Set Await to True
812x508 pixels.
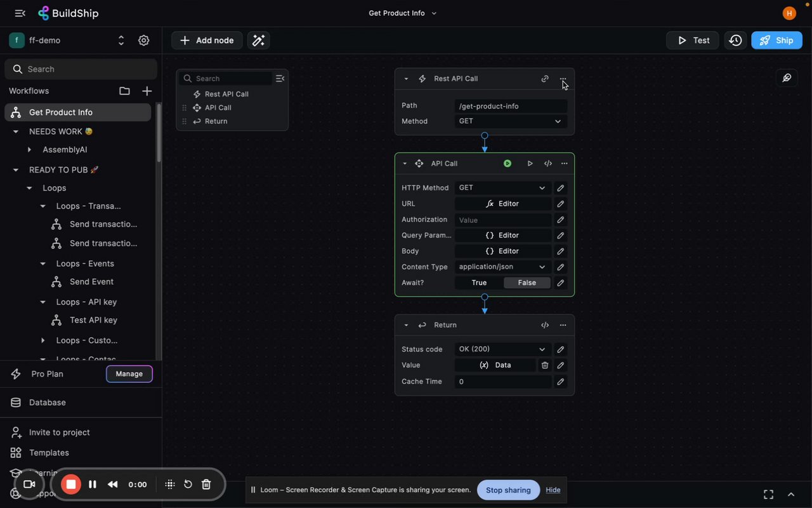[479, 283]
